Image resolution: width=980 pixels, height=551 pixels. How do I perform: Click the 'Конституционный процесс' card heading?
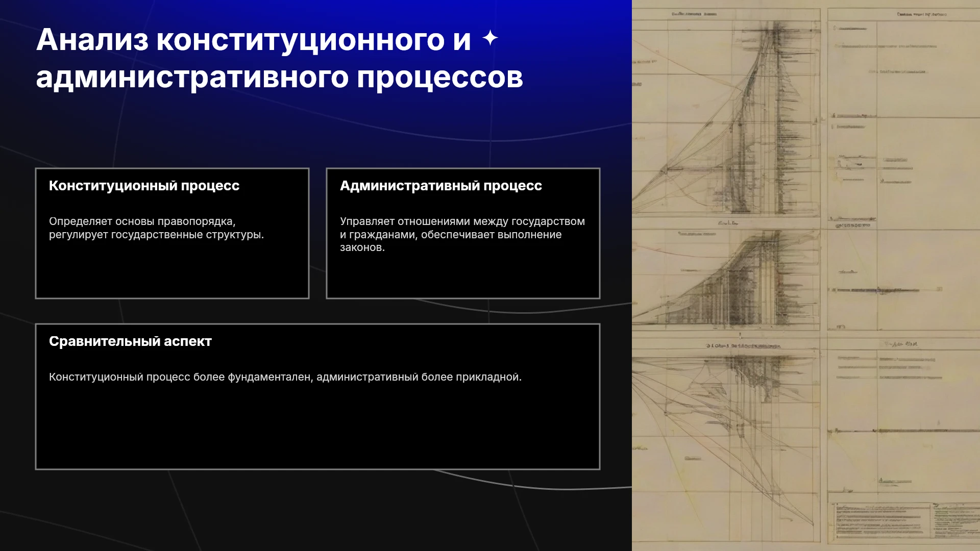click(144, 186)
